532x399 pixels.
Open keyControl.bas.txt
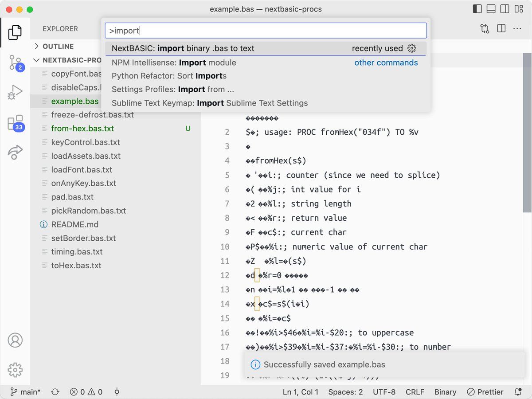[86, 142]
